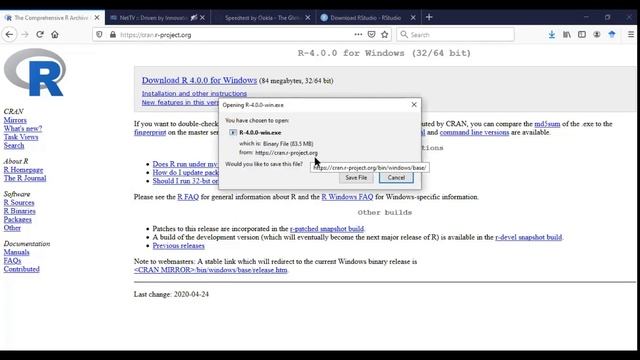The image size is (640, 360).
Task: Bookmark this page with star icon
Action: (x=384, y=35)
